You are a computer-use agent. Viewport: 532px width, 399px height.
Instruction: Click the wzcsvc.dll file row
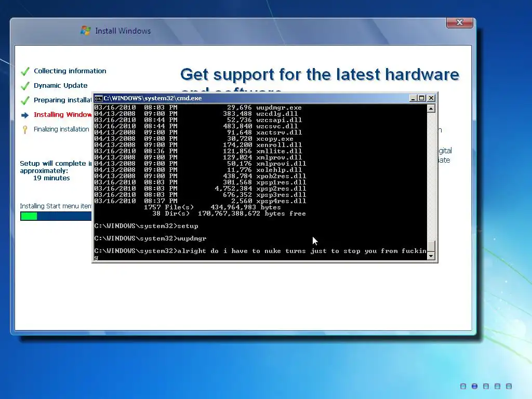[196, 126]
